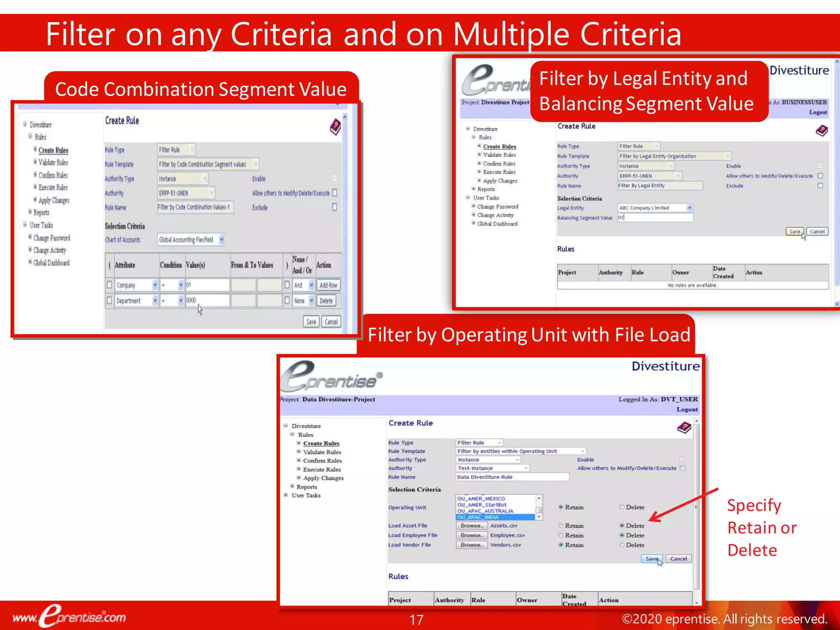Open Validate Rules in the bottom panel tree
The width and height of the screenshot is (840, 630).
pyautogui.click(x=322, y=452)
